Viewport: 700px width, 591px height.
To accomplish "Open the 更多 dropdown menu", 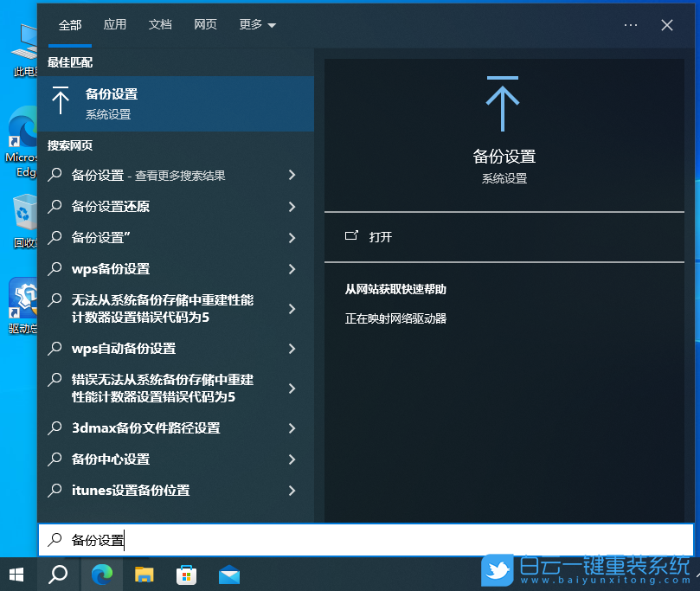I will point(255,24).
